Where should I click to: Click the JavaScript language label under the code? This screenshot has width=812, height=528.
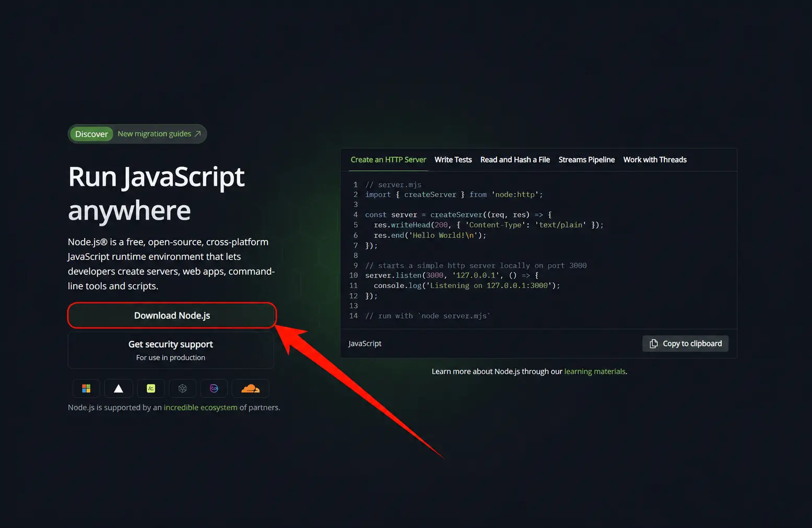point(365,343)
